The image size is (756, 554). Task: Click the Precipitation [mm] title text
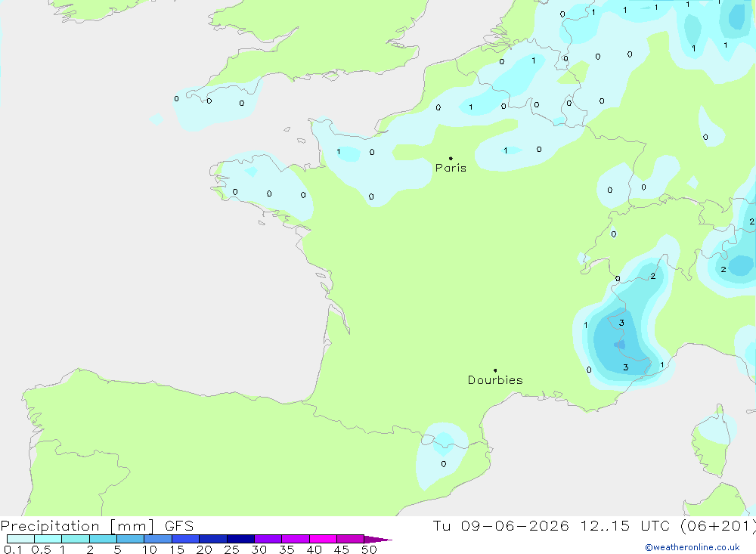[77, 526]
